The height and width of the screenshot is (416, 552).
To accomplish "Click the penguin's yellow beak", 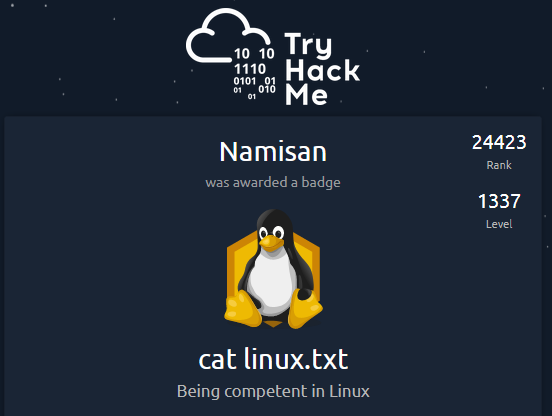I will (x=271, y=243).
